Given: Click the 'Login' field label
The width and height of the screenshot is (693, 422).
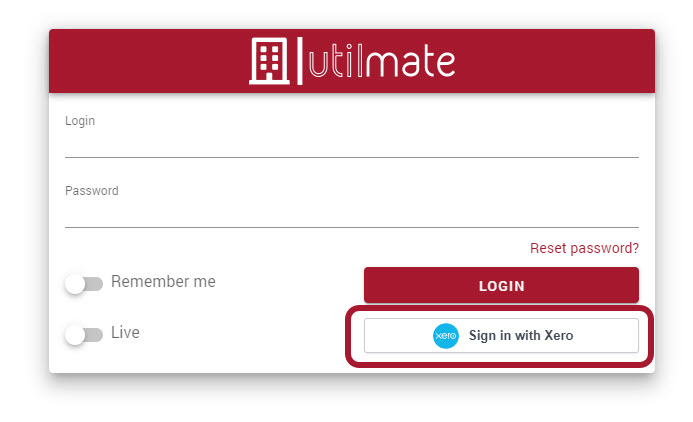Looking at the screenshot, I should 80,121.
